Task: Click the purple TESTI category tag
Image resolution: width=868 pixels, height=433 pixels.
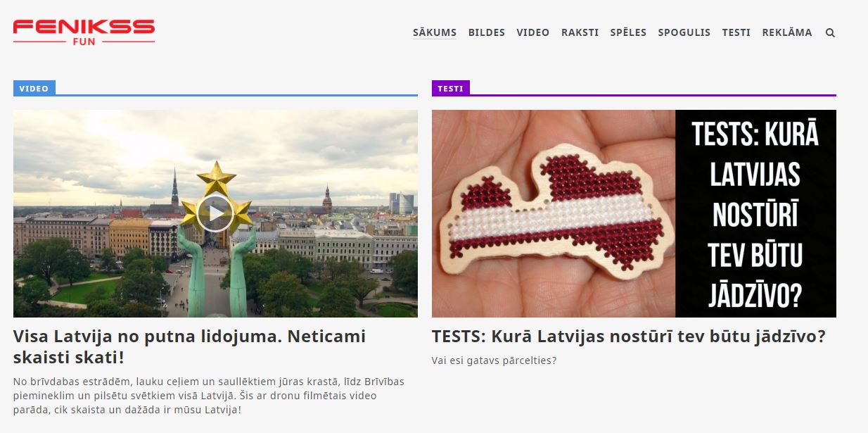Action: (x=450, y=89)
